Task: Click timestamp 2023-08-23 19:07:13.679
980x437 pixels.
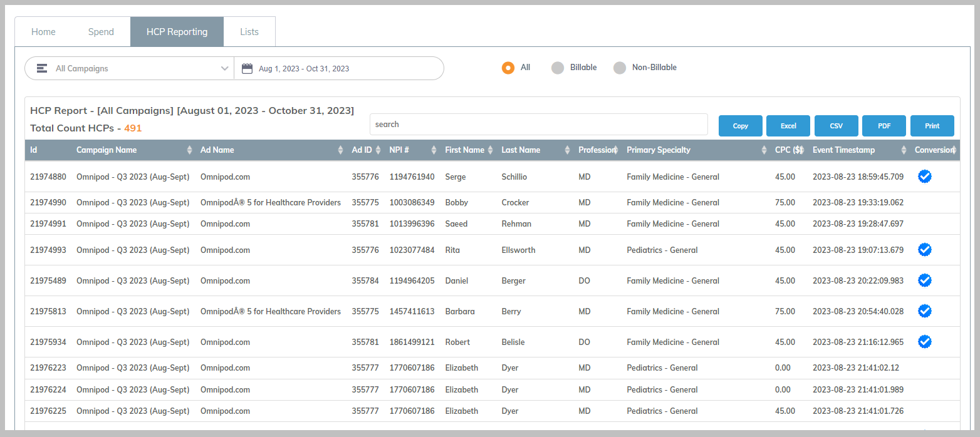Action: pyautogui.click(x=858, y=250)
